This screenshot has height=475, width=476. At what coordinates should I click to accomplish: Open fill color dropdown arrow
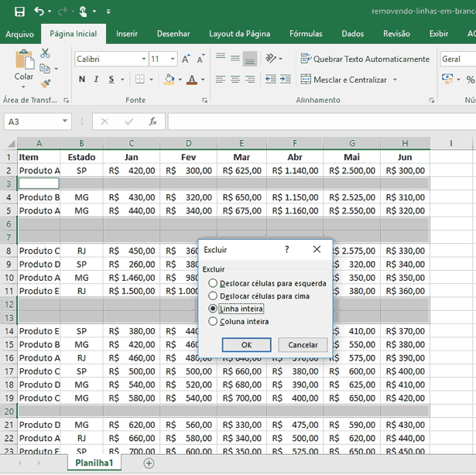click(x=180, y=80)
